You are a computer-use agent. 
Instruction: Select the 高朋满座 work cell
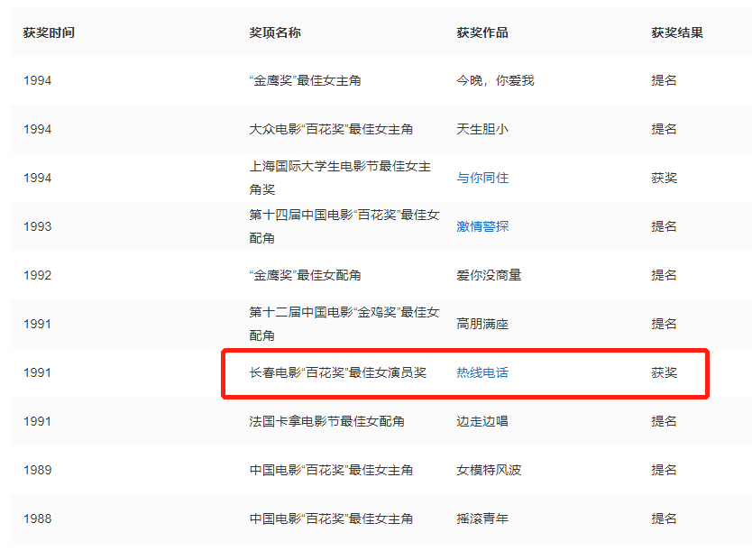tap(482, 324)
